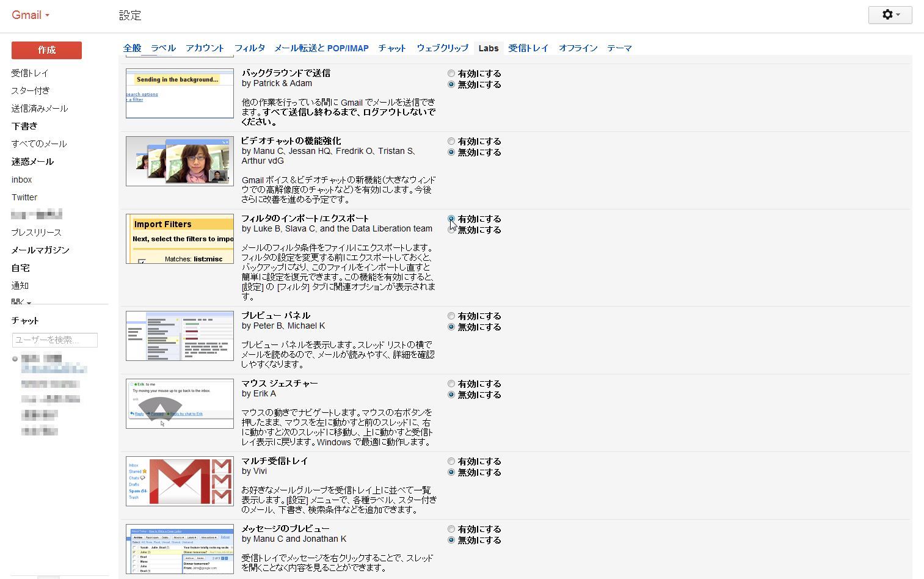Open すべてのメール folder
Image resolution: width=924 pixels, height=579 pixels.
[39, 144]
